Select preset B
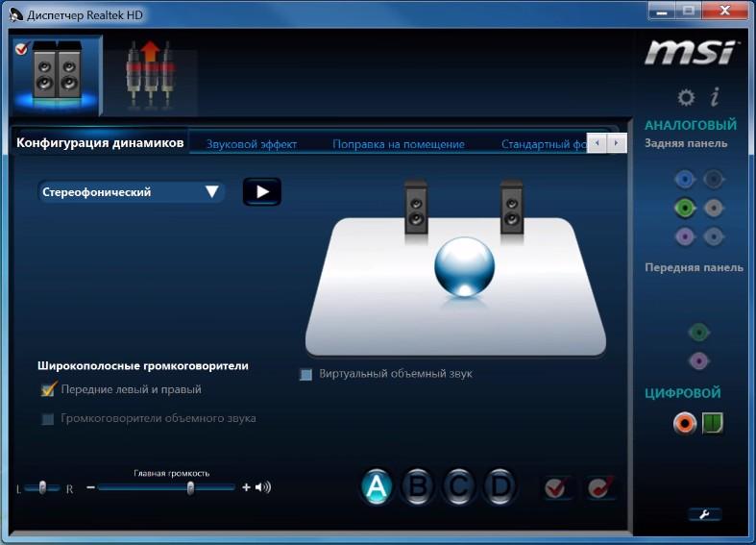 (x=418, y=487)
